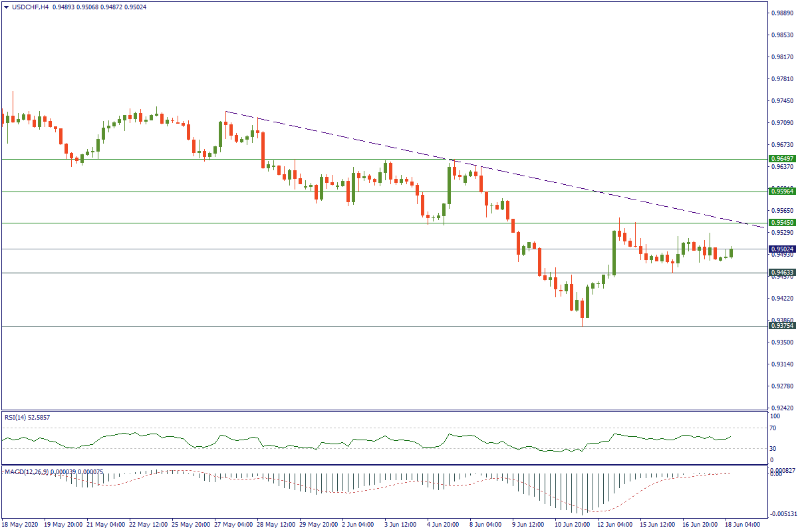Image resolution: width=798 pixels, height=532 pixels.
Task: Click the rightmost latest candlestick on chart
Action: pos(731,252)
